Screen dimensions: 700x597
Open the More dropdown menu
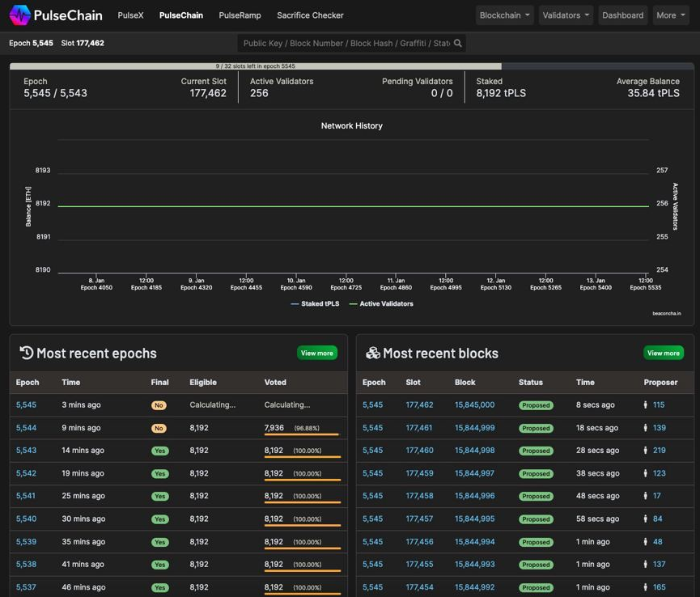click(671, 15)
